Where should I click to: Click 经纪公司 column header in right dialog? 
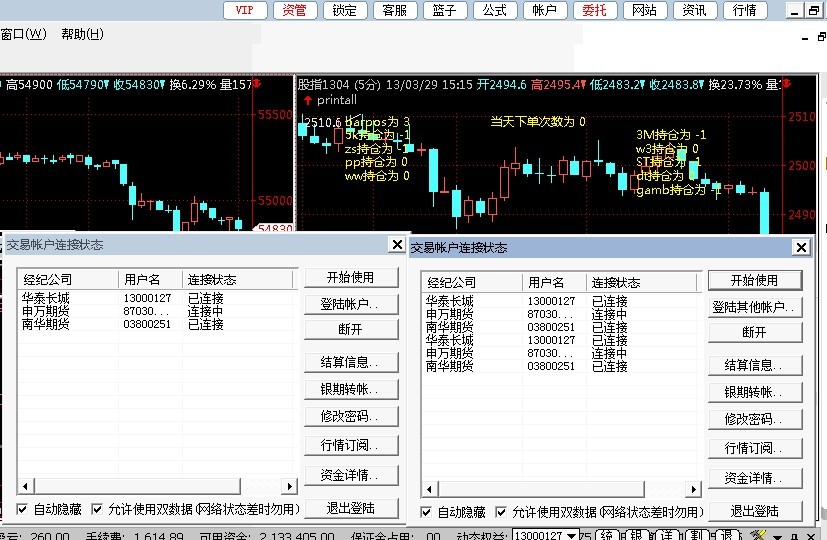point(473,283)
